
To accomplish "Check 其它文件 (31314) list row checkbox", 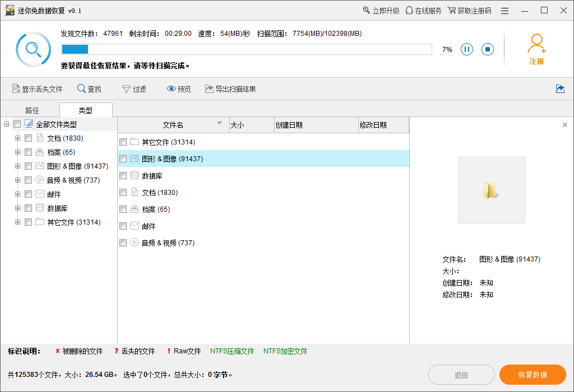I will point(123,142).
